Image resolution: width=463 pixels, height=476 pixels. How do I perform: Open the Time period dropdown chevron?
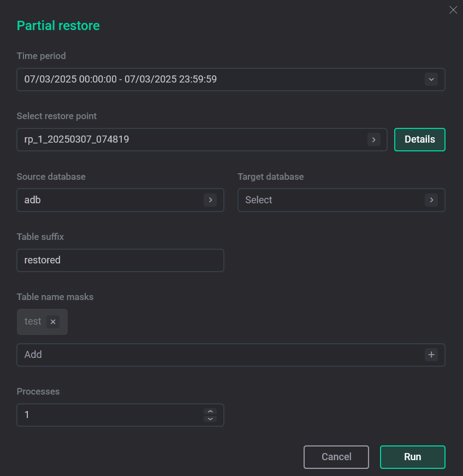tap(431, 80)
